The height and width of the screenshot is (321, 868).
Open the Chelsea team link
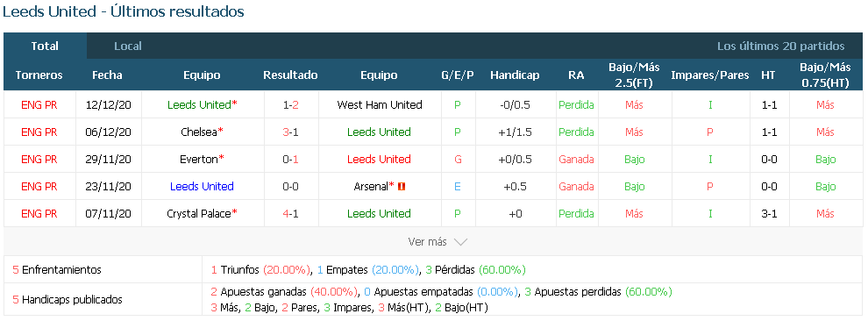[199, 132]
